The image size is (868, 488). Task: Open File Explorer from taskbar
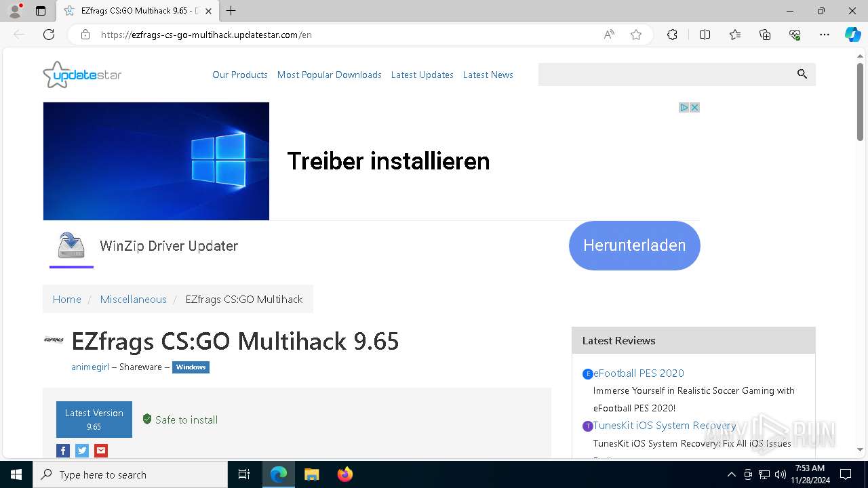[312, 474]
